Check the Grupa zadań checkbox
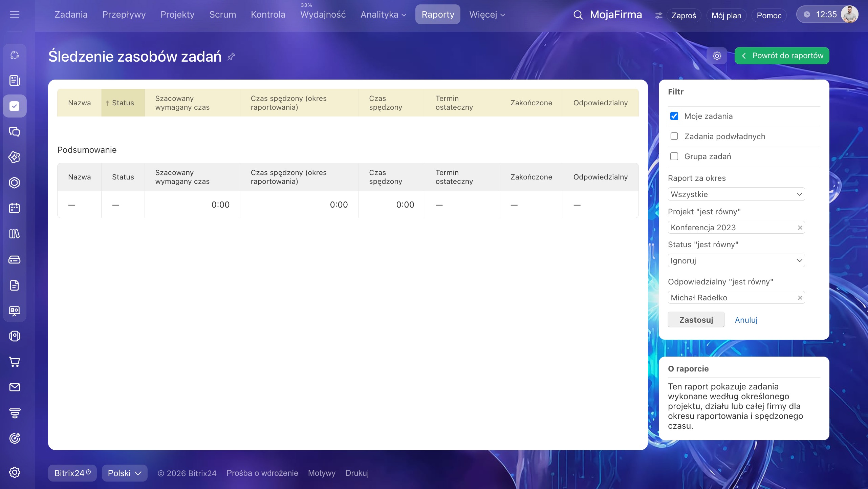The image size is (868, 489). 674,156
